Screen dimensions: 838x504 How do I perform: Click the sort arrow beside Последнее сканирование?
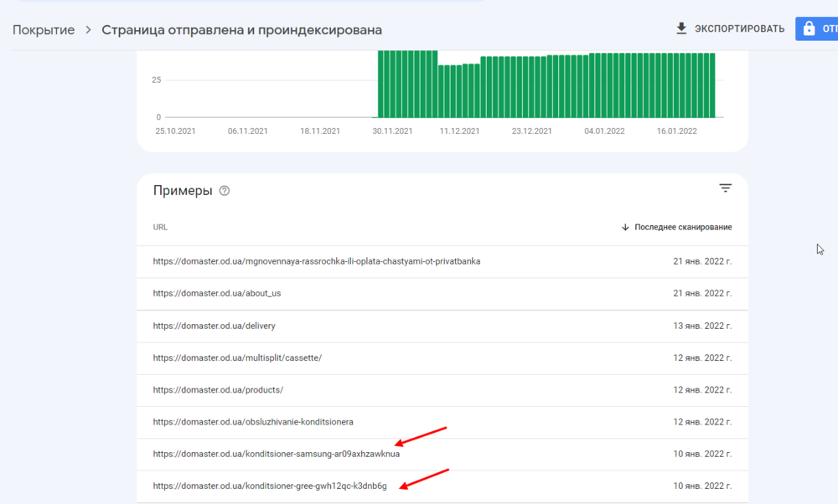coord(625,227)
